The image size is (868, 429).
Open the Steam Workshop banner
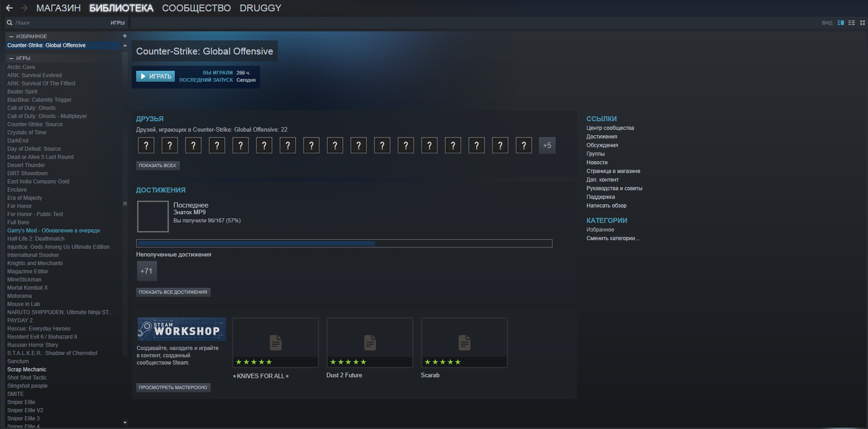coord(182,329)
